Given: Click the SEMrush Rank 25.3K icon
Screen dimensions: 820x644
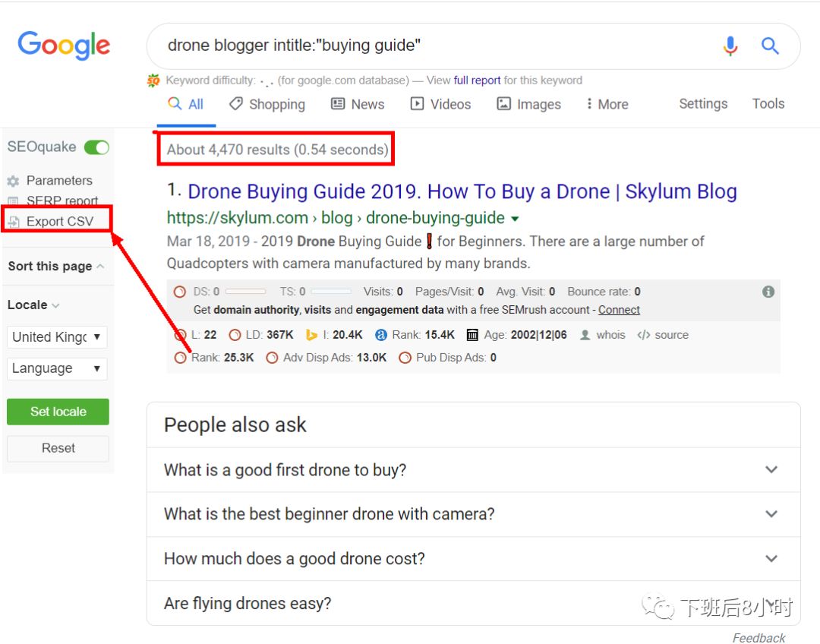Looking at the screenshot, I should pyautogui.click(x=181, y=358).
